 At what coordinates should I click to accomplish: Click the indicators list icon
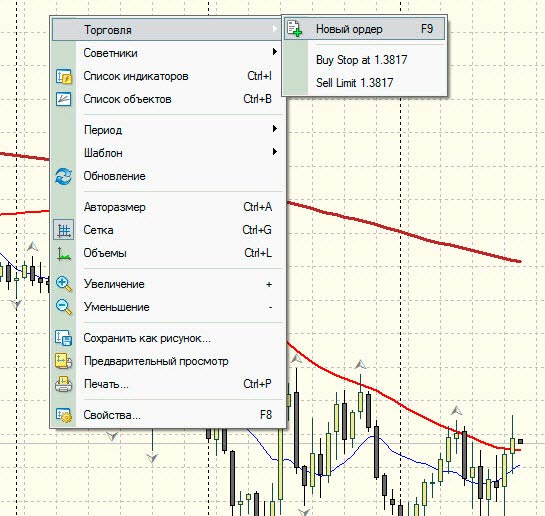pos(64,76)
